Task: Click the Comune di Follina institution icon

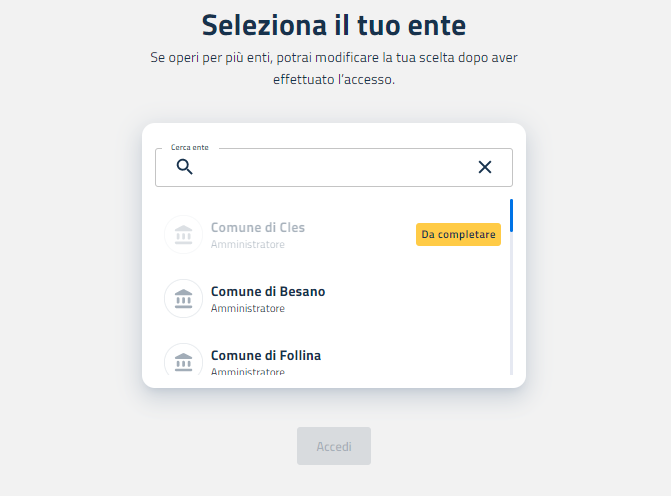Action: point(183,361)
